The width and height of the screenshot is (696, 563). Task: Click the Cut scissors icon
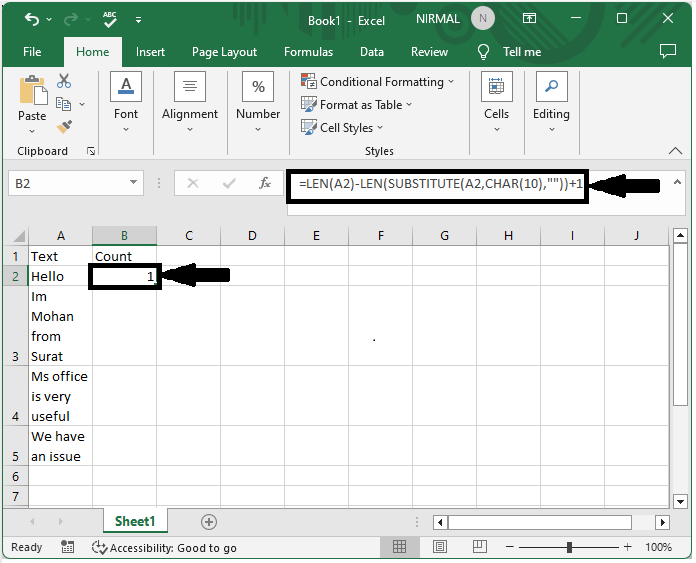click(x=64, y=81)
